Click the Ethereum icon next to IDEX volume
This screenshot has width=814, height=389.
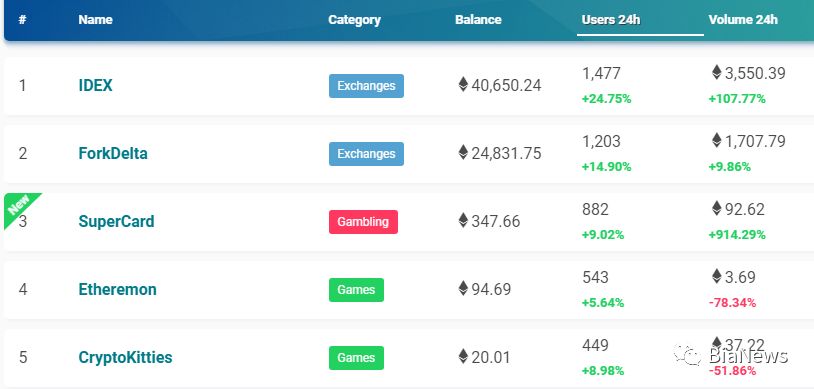[716, 72]
